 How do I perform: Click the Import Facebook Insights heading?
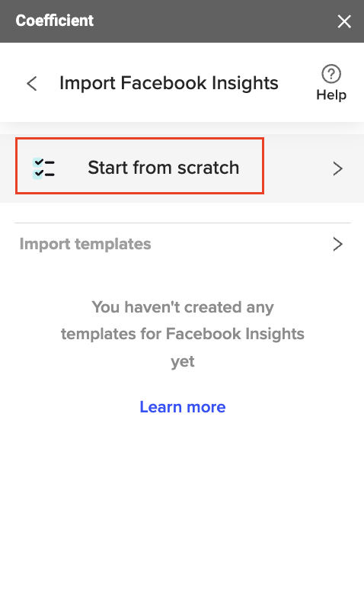point(169,83)
